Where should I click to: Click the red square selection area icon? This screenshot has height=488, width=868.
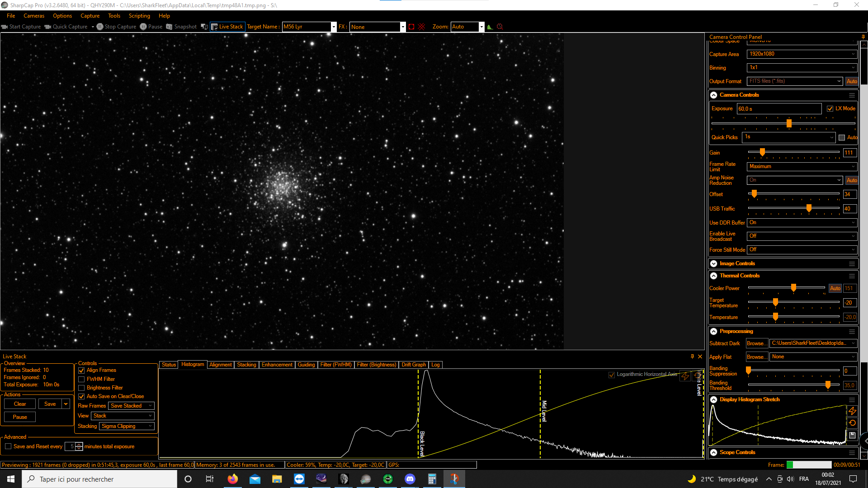point(411,27)
